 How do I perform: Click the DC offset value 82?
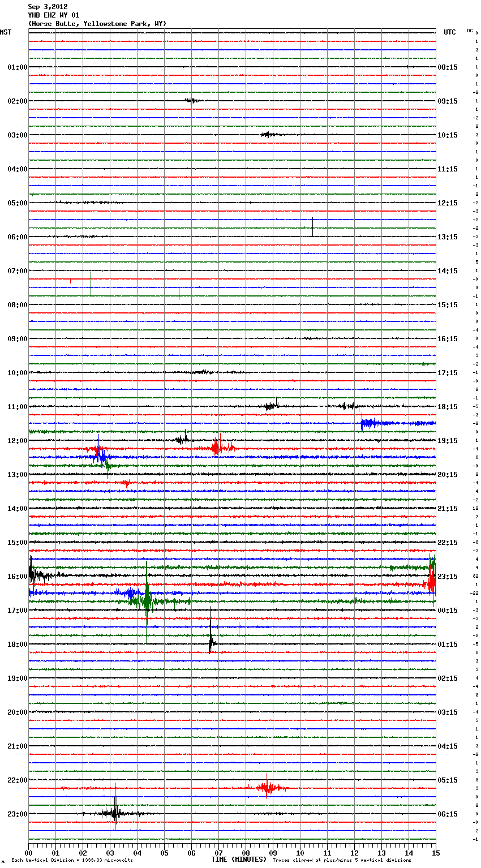click(476, 576)
